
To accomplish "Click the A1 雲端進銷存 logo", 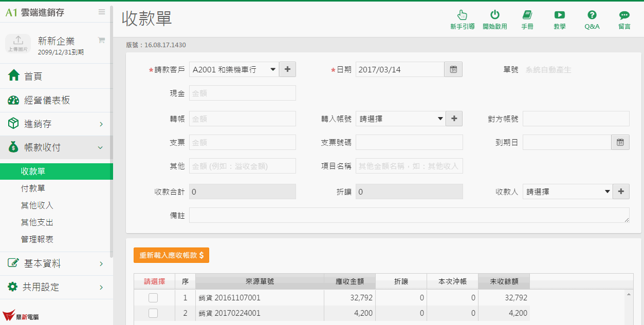I will pyautogui.click(x=35, y=12).
